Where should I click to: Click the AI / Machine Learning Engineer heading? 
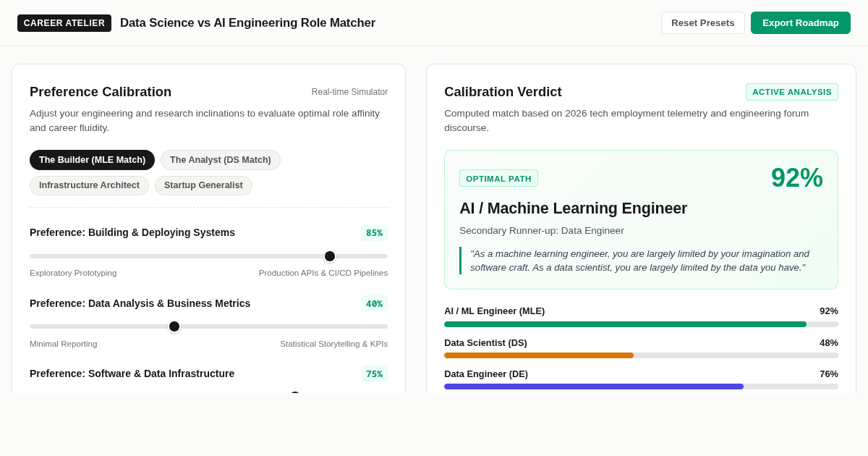(573, 208)
